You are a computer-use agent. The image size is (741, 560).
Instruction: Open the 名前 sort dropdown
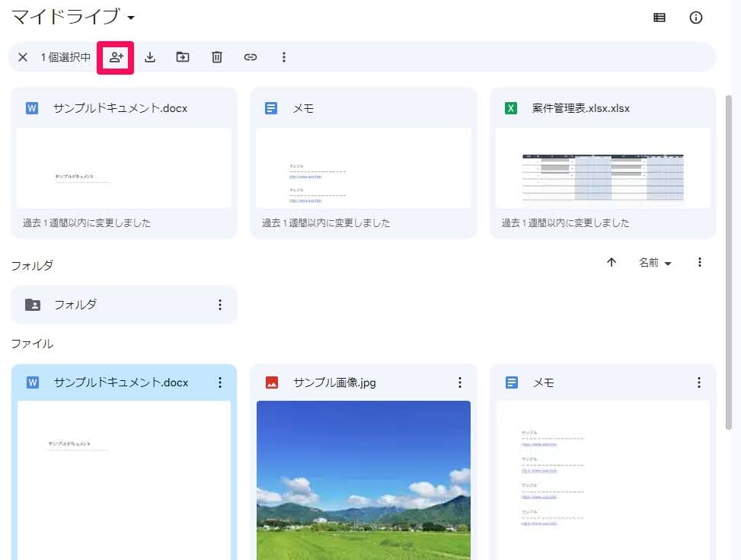[x=655, y=263]
